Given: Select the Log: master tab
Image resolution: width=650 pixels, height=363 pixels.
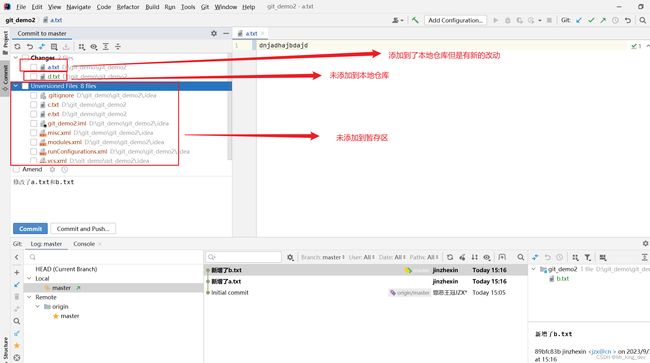Looking at the screenshot, I should 46,244.
